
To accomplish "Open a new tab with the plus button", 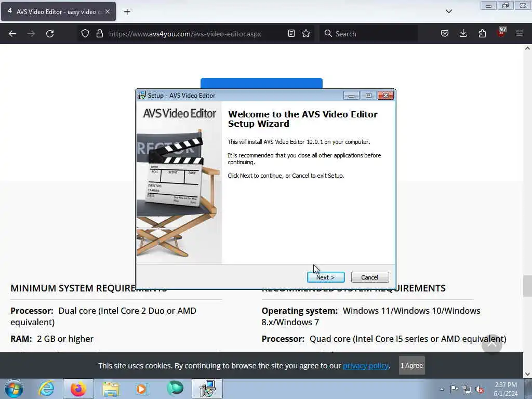I will [x=127, y=12].
